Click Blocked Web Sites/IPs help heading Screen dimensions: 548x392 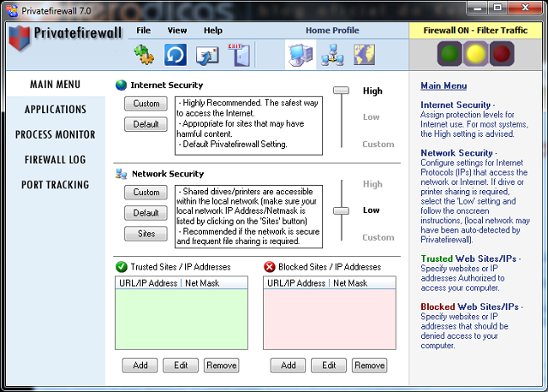[470, 306]
